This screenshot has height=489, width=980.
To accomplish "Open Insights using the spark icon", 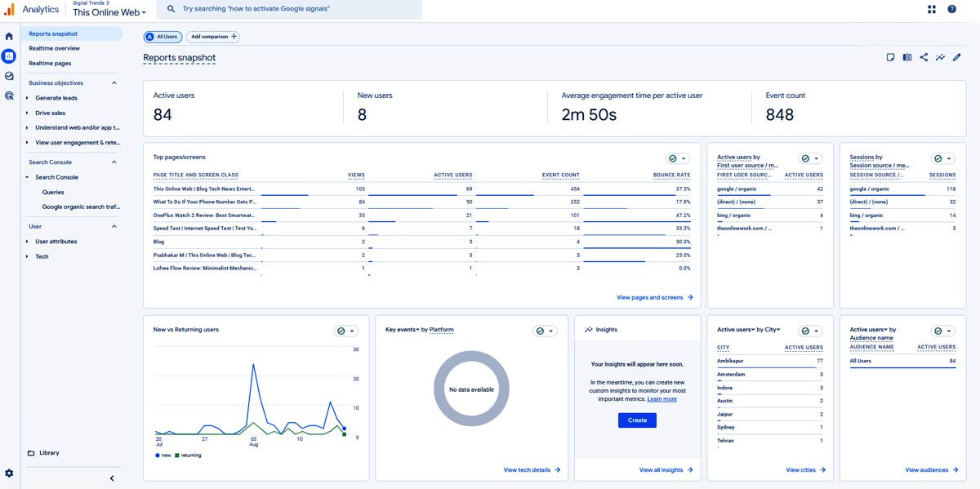I will (x=940, y=57).
